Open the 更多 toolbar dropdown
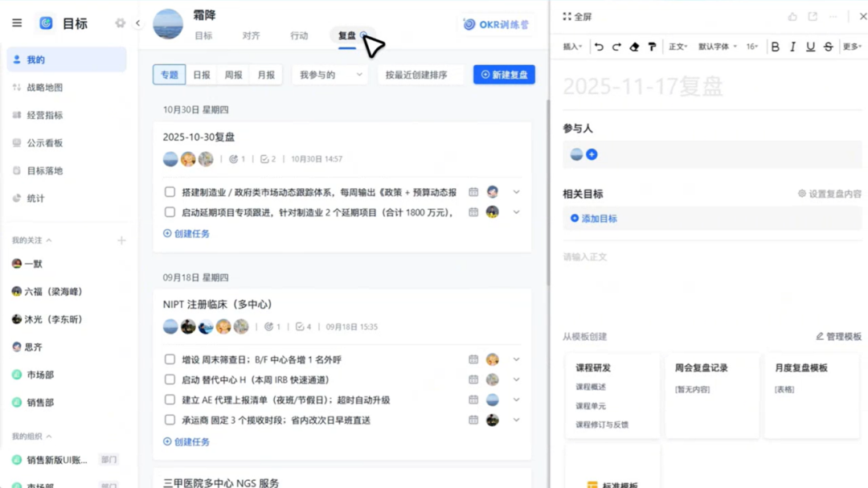Viewport: 868px width, 488px height. pos(852,47)
